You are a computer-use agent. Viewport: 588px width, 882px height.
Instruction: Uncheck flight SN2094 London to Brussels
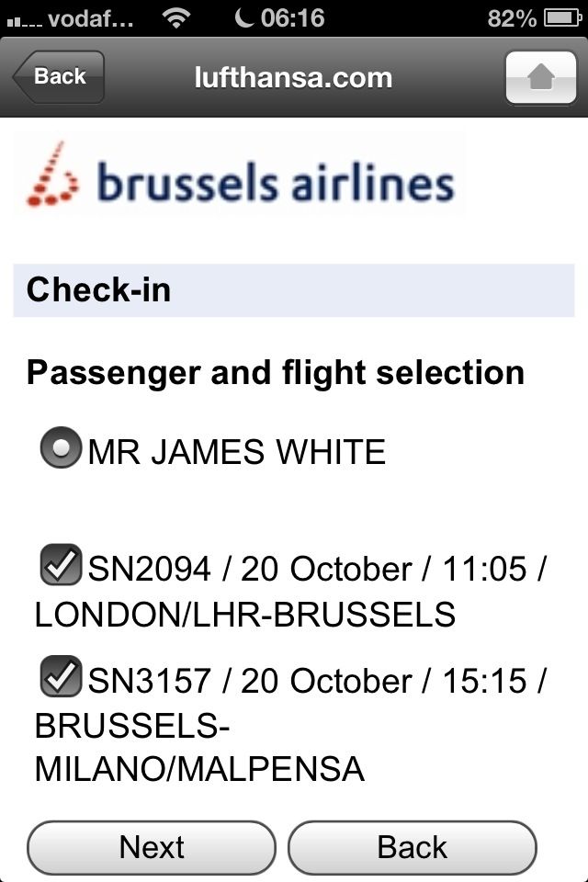click(x=61, y=564)
